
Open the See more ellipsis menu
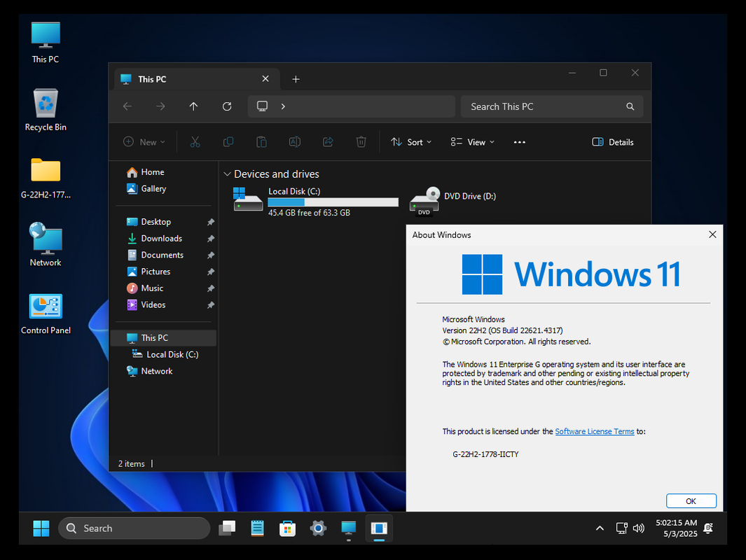[x=520, y=142]
